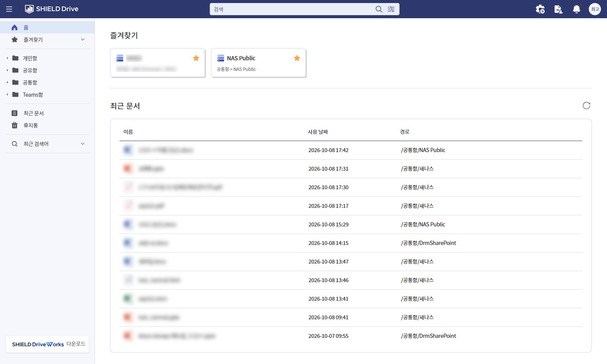Click the search magnifier icon

(379, 9)
